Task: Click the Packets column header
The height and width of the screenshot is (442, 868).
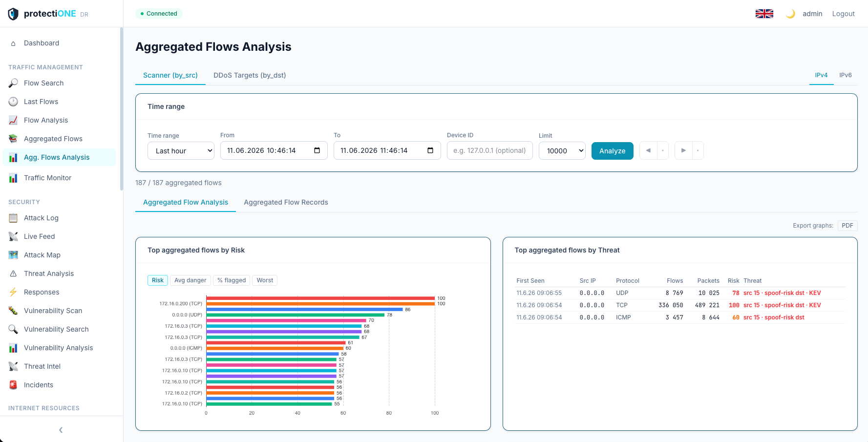Action: coord(708,281)
